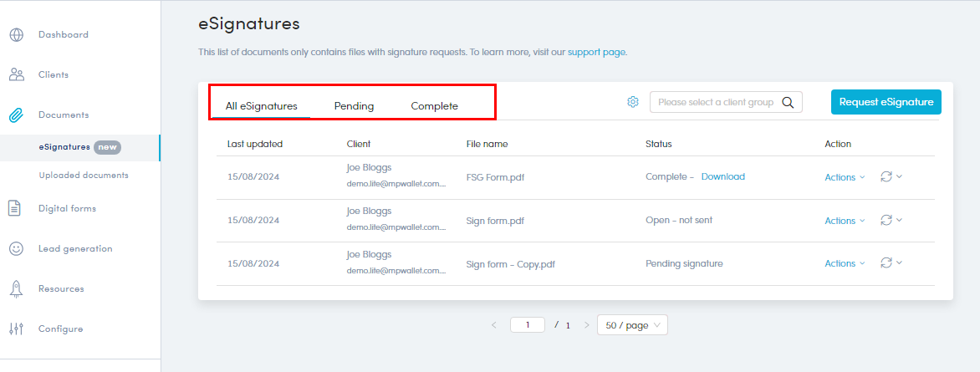Click the Configure sliders icon
Viewport: 980px width, 372px height.
[x=16, y=329]
